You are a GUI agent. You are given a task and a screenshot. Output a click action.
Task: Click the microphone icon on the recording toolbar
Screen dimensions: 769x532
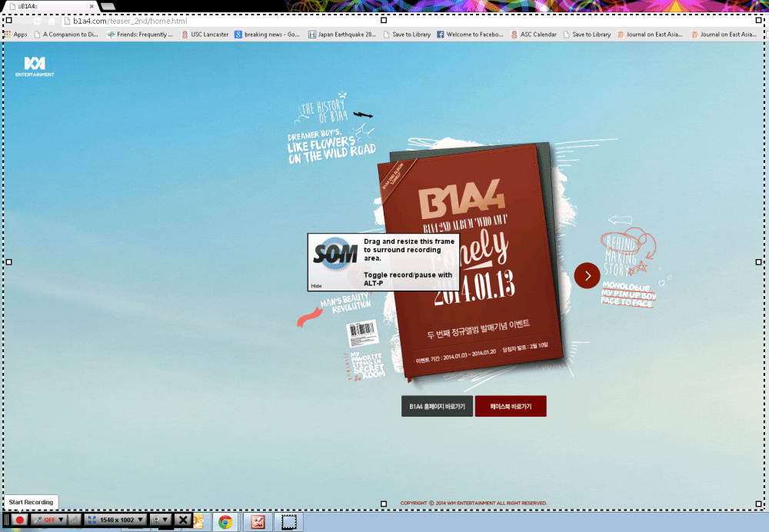(38, 519)
